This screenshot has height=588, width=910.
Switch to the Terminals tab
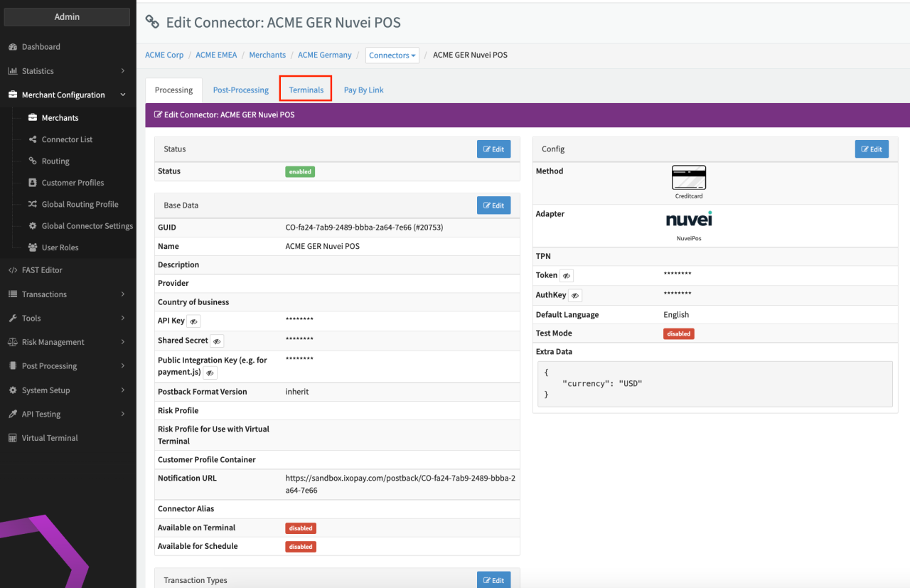(x=306, y=90)
